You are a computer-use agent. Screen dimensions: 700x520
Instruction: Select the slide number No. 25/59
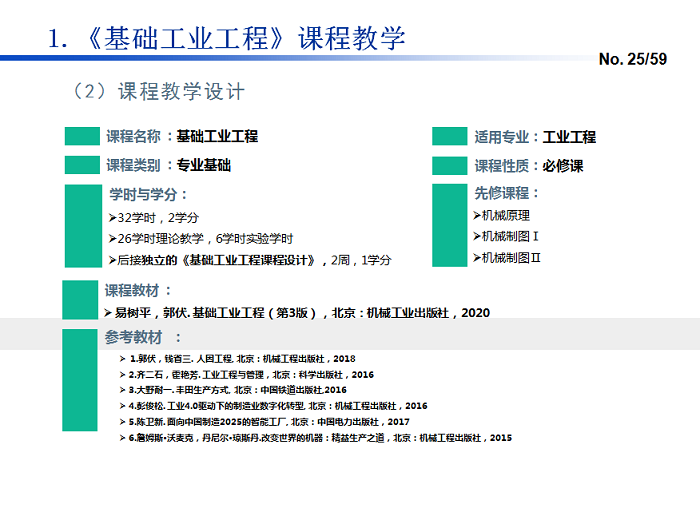tap(632, 60)
